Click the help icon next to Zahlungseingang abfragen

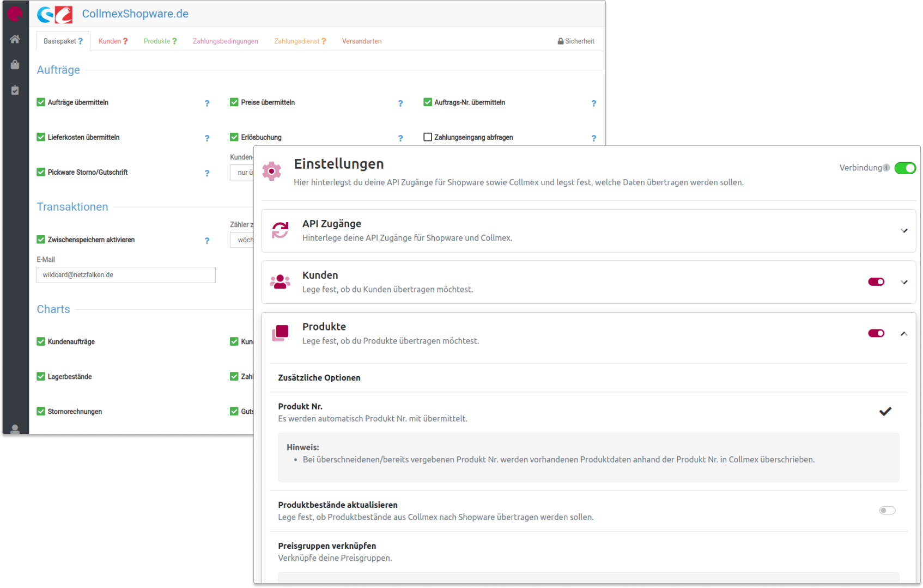[x=594, y=138]
